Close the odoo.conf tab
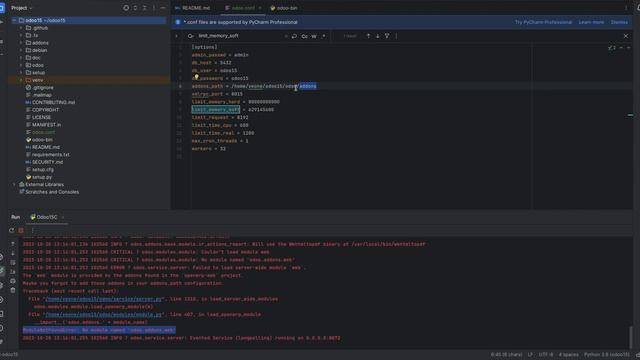This screenshot has width=640, height=360. (x=260, y=8)
